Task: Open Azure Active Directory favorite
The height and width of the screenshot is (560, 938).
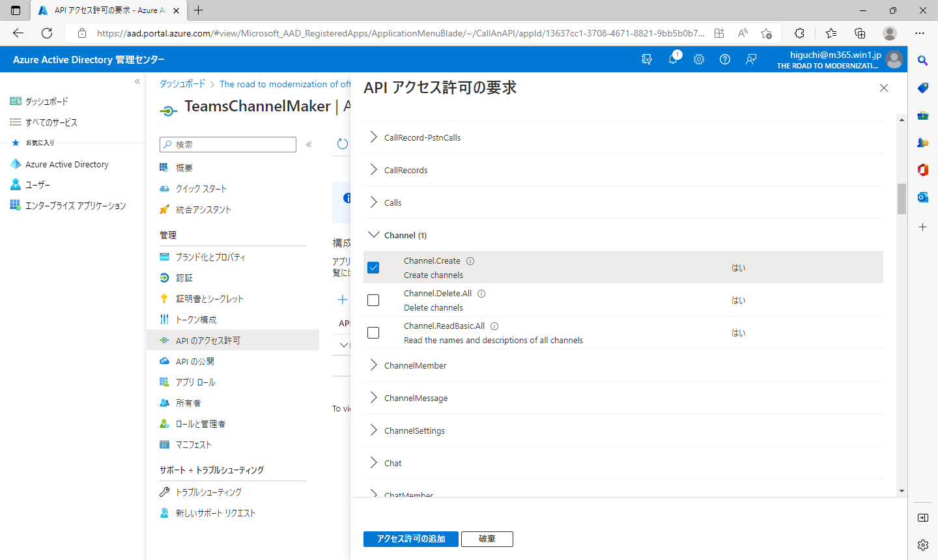Action: point(67,165)
